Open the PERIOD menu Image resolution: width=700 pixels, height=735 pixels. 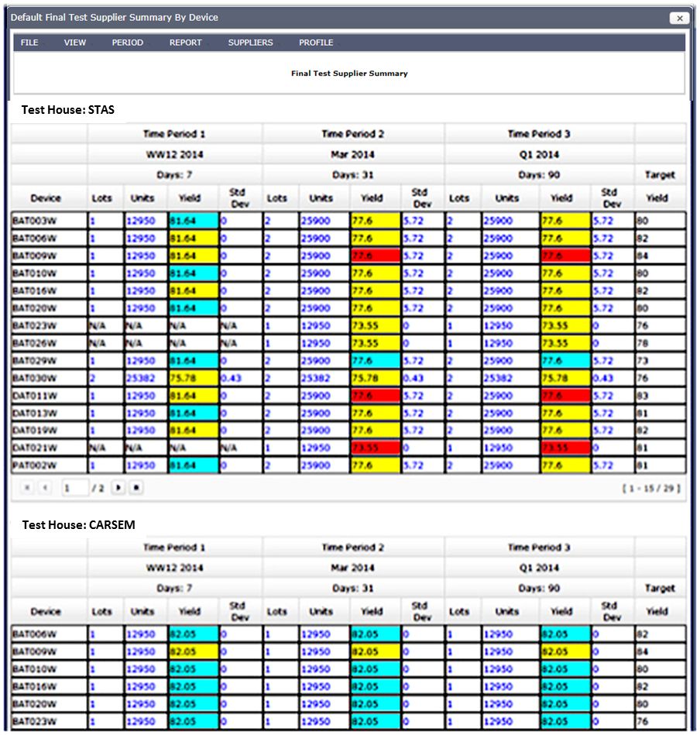128,43
